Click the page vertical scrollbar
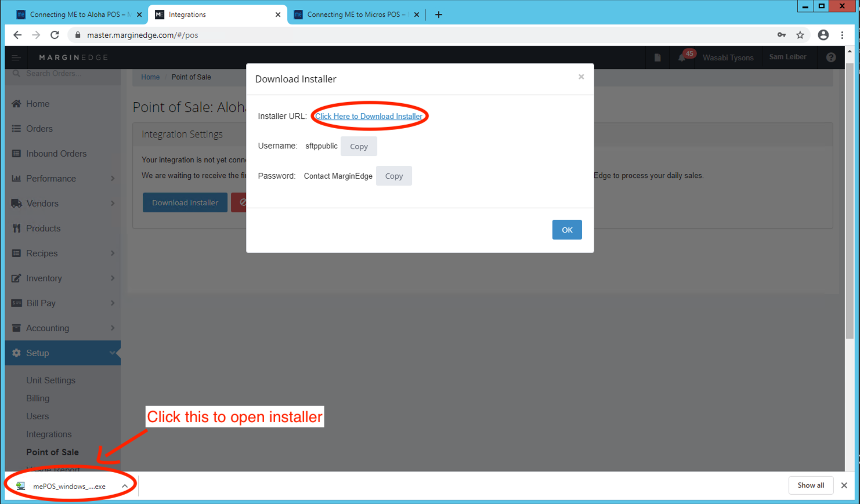Viewport: 860px width, 504px height. coord(850,200)
